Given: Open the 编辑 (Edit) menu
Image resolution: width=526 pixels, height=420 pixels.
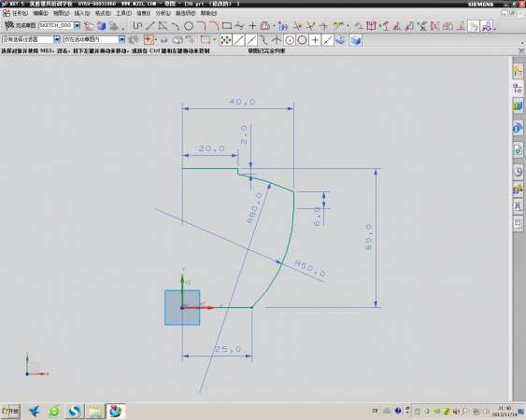Looking at the screenshot, I should (x=40, y=13).
